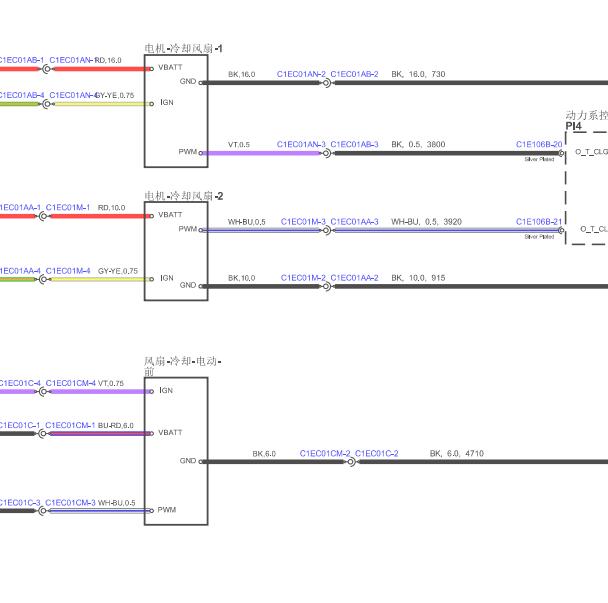
Task: Select WH-BU,0.5 label beside C1EC01M-3
Action: [x=247, y=222]
